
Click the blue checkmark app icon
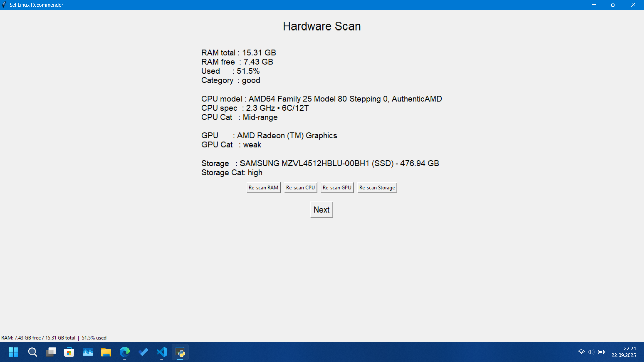coord(143,352)
